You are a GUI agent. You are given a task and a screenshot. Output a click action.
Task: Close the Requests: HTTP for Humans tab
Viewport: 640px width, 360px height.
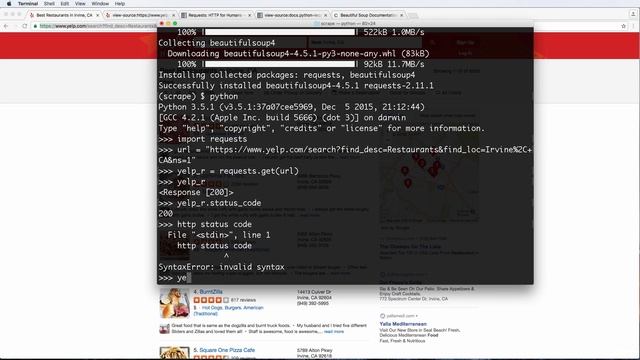pos(249,15)
